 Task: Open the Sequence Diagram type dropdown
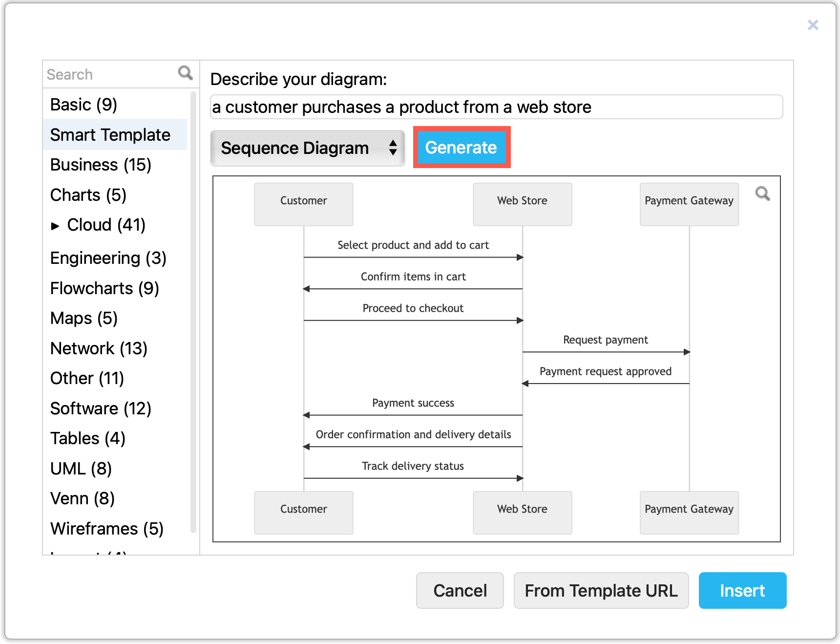click(x=308, y=148)
